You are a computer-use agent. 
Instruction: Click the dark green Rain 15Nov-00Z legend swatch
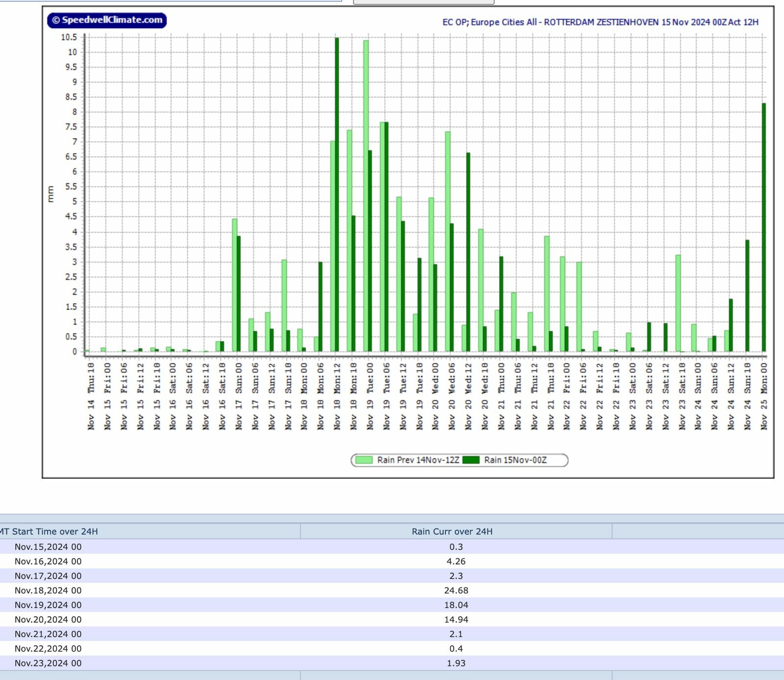click(x=471, y=460)
